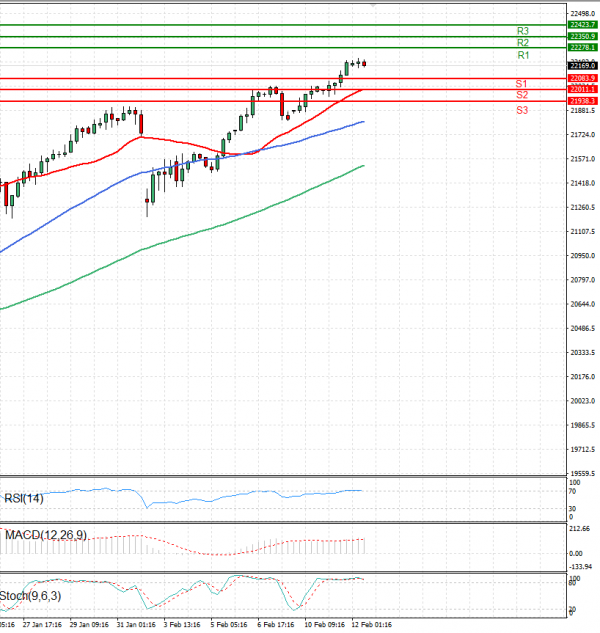Click the 19865.5 price axis value

pyautogui.click(x=583, y=425)
